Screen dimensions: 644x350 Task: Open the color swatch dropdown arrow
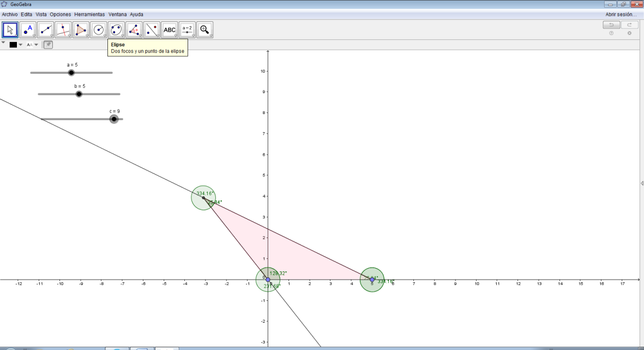point(21,45)
